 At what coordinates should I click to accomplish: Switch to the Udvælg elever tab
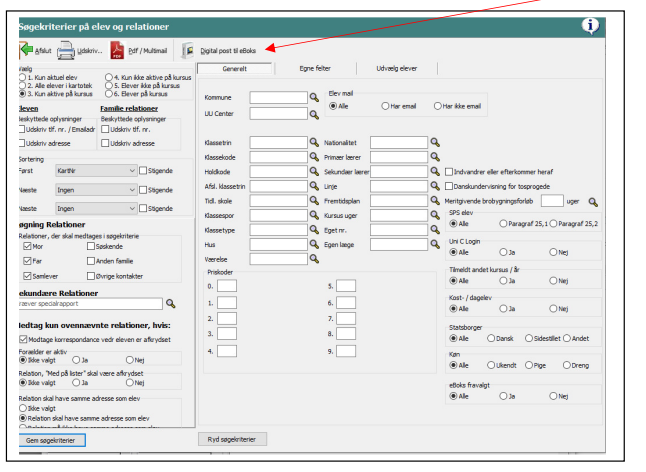coord(397,68)
